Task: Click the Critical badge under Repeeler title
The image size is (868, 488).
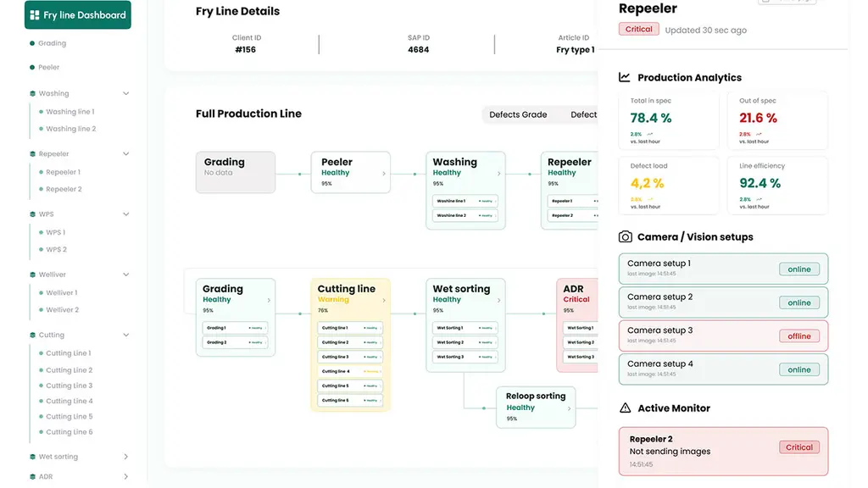Action: [639, 30]
